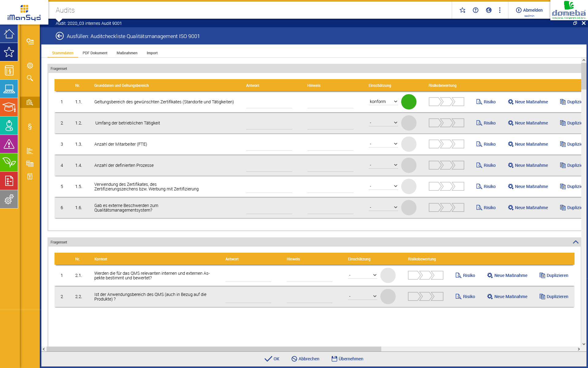This screenshot has width=588, height=368.
Task: Set the risk rating arrows for question 1.3
Action: [446, 144]
